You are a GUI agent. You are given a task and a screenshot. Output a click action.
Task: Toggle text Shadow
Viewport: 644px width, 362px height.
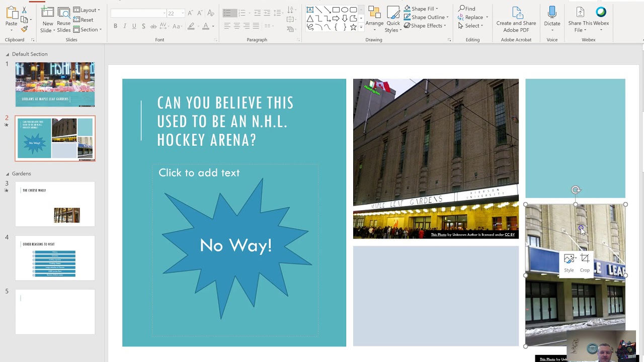(143, 26)
